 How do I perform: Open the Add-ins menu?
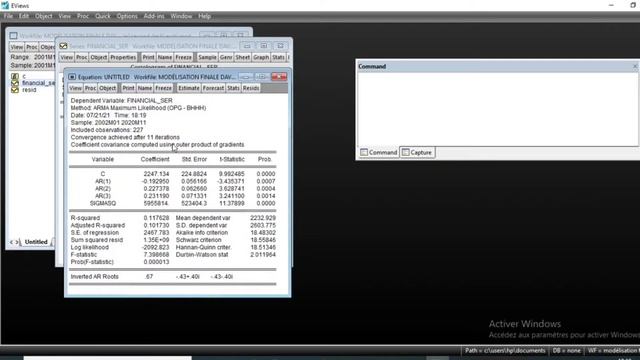[x=154, y=16]
